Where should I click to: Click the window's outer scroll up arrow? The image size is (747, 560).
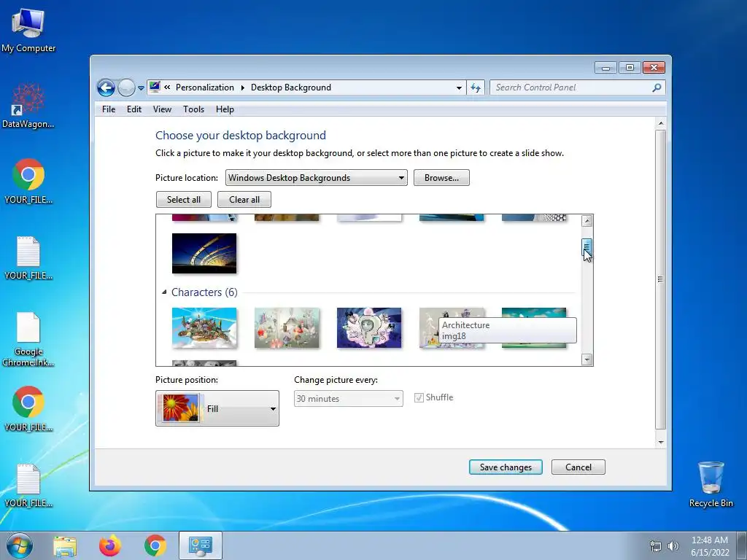660,123
